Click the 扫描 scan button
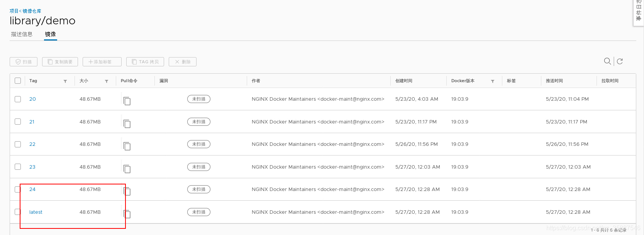Viewport: 644px width, 235px height. point(24,62)
